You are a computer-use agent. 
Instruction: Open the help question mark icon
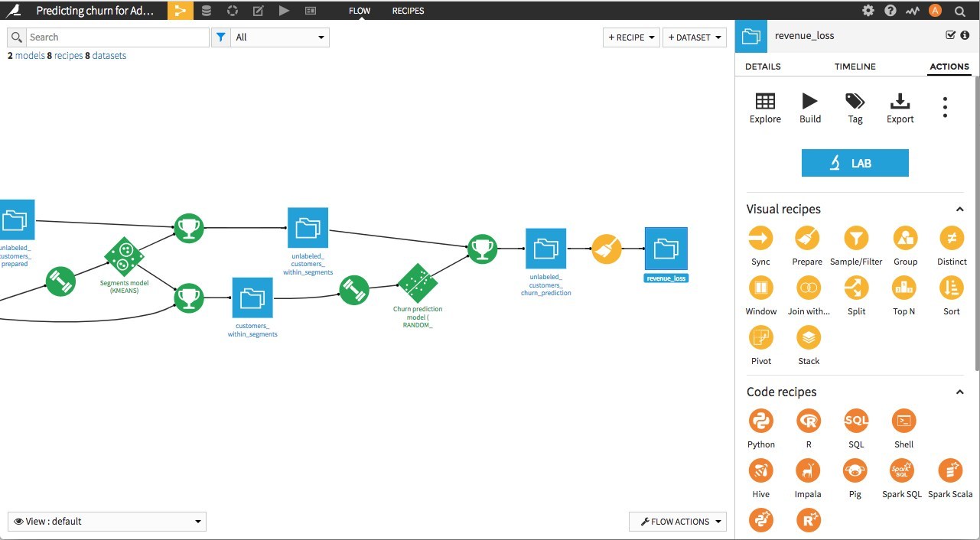point(890,11)
